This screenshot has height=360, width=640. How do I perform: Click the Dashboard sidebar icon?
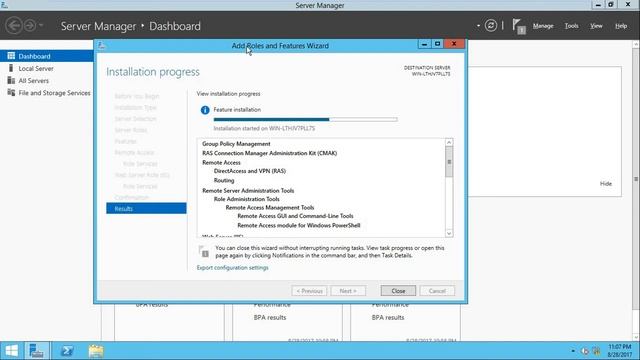coord(11,56)
